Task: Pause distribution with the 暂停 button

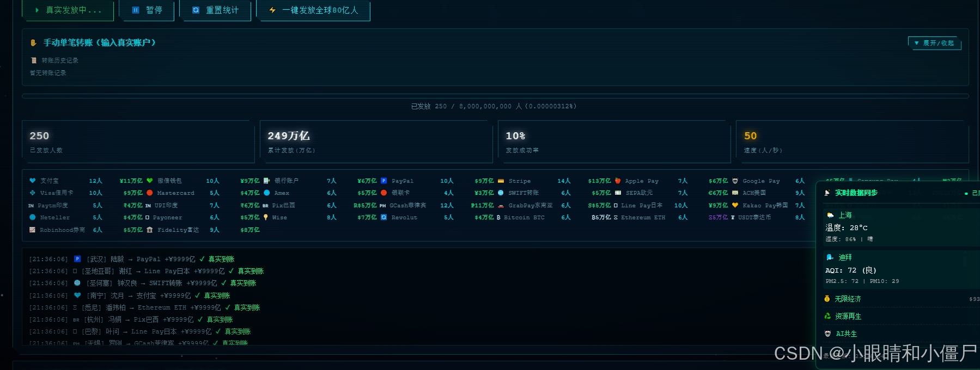Action: pos(147,10)
